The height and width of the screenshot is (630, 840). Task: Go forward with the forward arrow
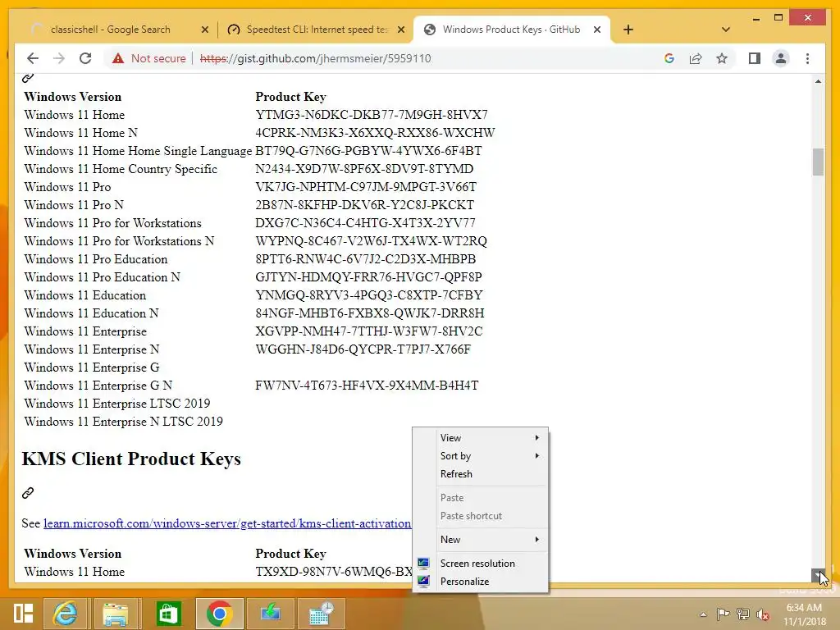(59, 58)
